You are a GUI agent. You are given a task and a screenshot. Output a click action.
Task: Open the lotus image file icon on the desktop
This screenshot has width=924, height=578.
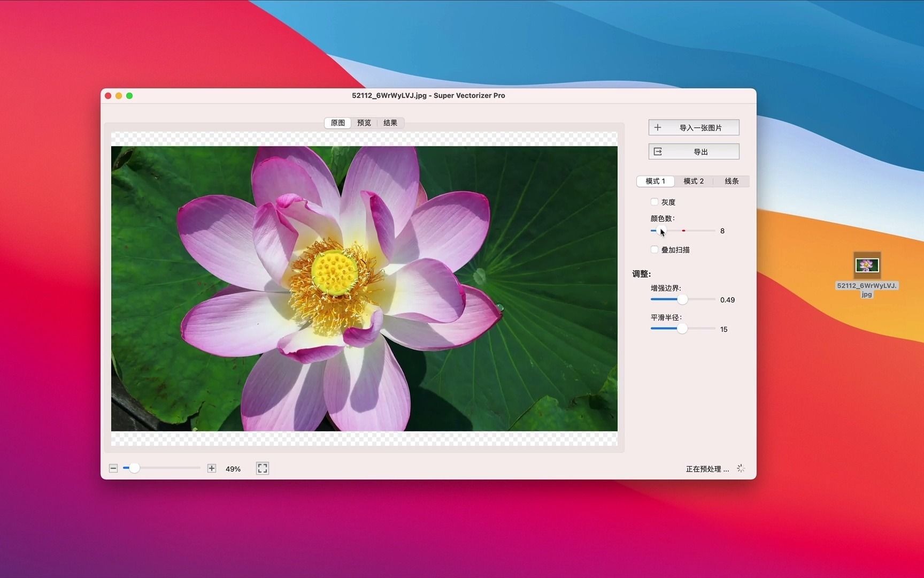point(867,264)
